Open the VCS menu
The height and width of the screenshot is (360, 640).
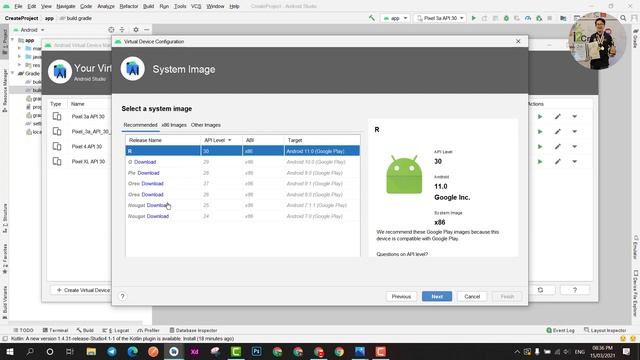196,6
